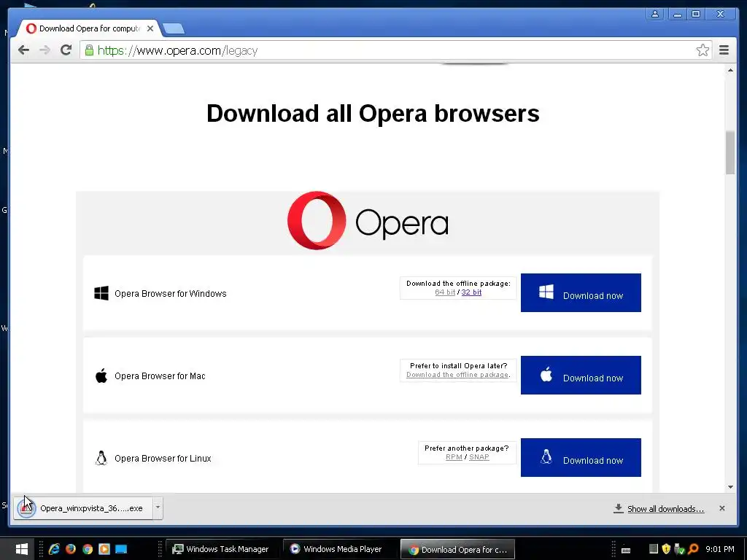Click Opera Browser for Windows label
This screenshot has height=560, width=747.
[x=171, y=294]
